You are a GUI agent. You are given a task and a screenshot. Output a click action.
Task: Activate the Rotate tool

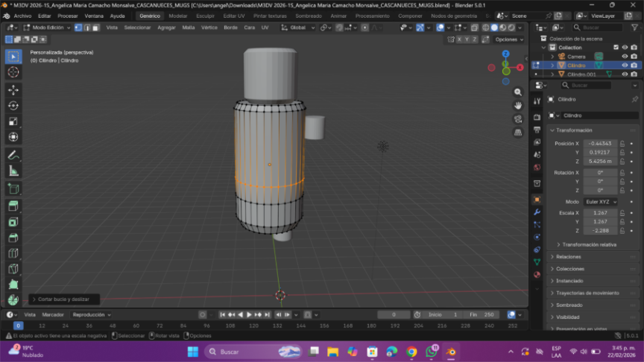coord(13,105)
